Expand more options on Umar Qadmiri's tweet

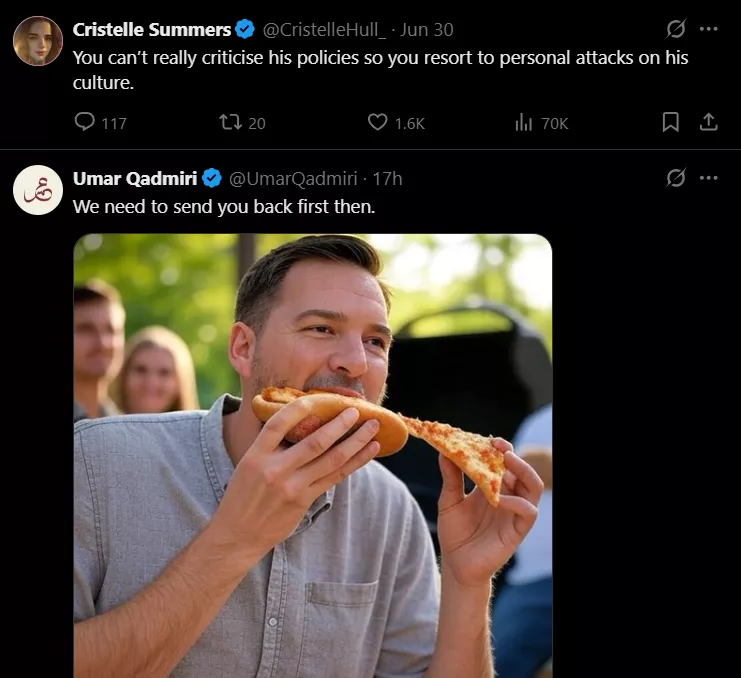coord(709,178)
